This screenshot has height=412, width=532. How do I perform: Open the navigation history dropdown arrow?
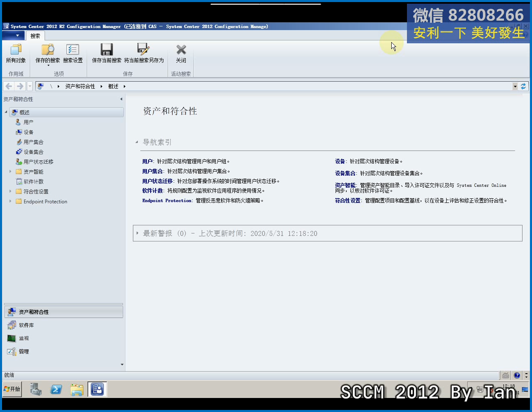pos(30,86)
